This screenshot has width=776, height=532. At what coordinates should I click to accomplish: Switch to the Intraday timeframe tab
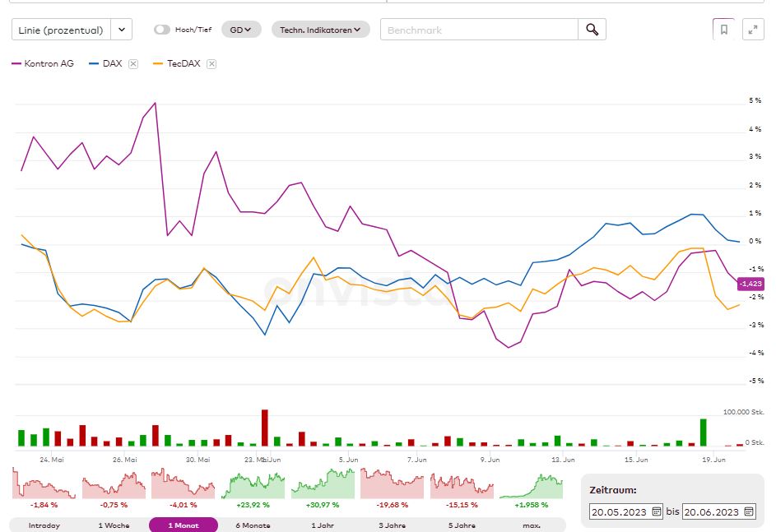click(44, 525)
